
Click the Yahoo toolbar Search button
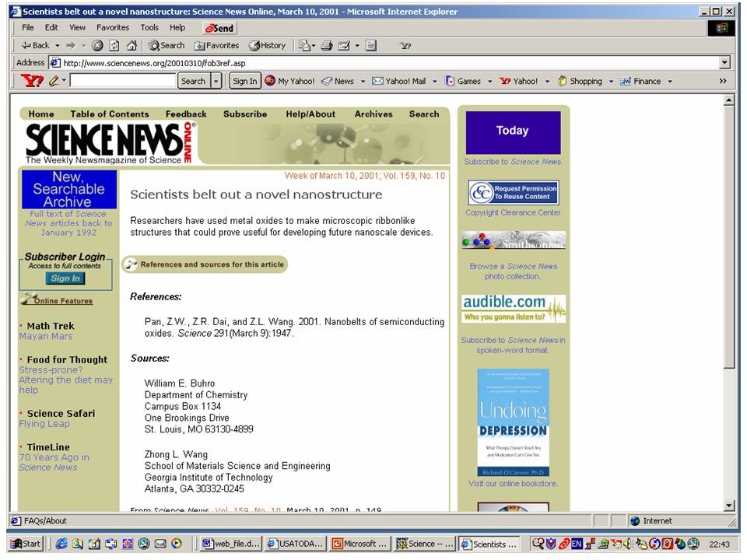tap(193, 81)
